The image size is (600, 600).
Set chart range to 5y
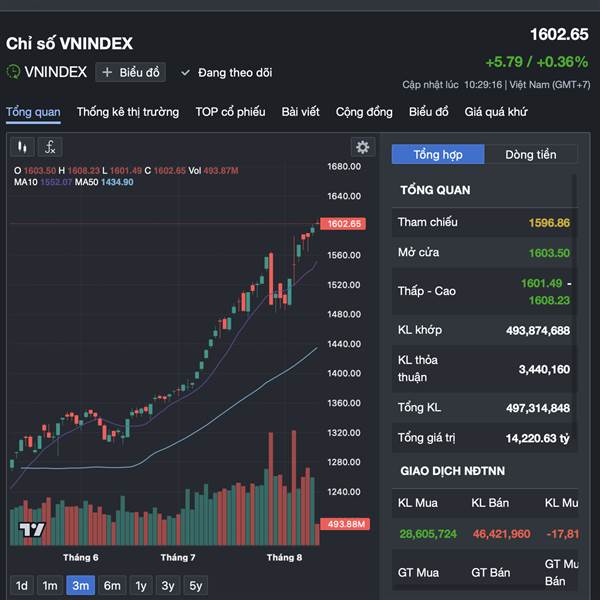196,585
